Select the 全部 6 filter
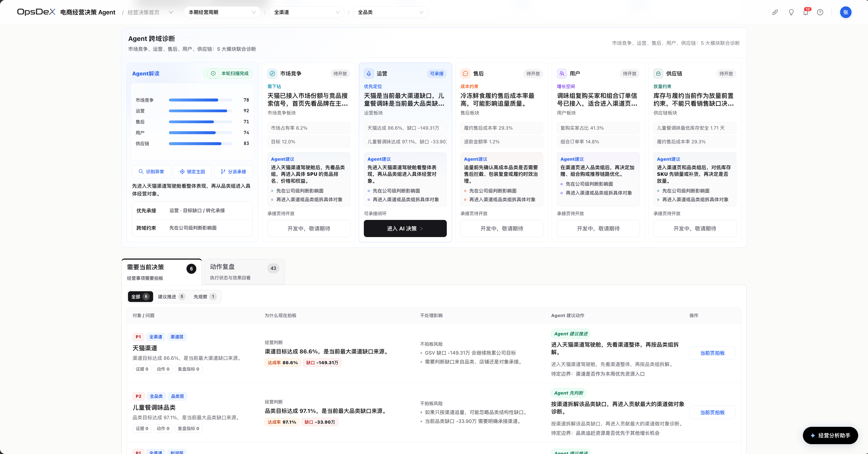The height and width of the screenshot is (454, 868). [x=140, y=296]
